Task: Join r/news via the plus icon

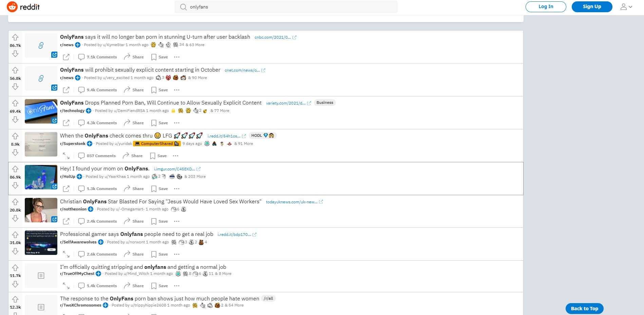Action: coord(78,45)
